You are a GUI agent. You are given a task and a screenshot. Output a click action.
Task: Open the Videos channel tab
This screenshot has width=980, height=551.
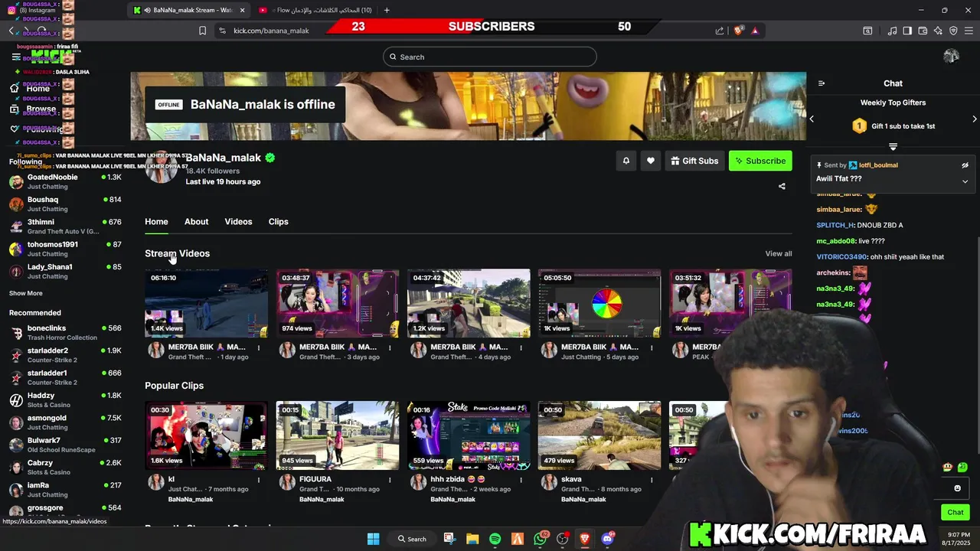[238, 221]
